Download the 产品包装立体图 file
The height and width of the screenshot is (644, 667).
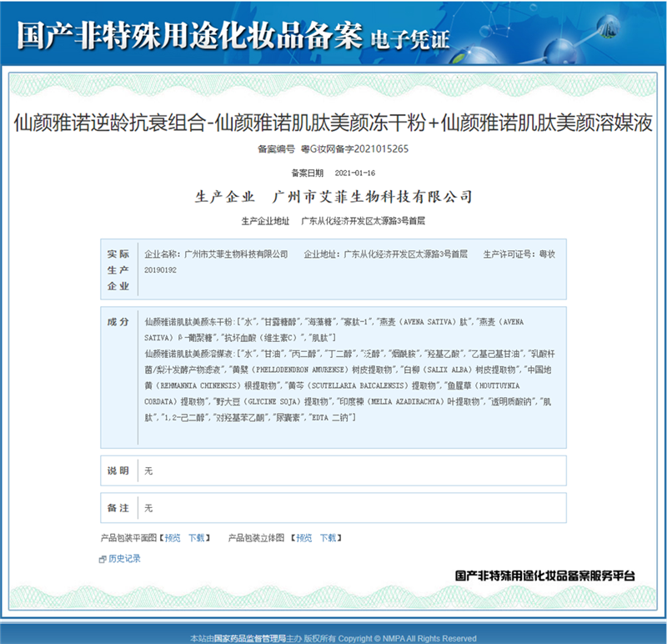328,538
